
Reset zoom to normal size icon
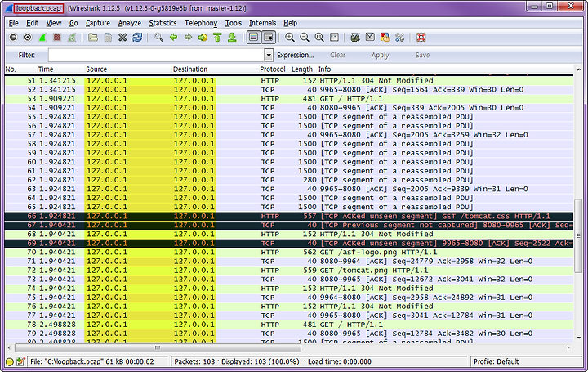point(319,37)
